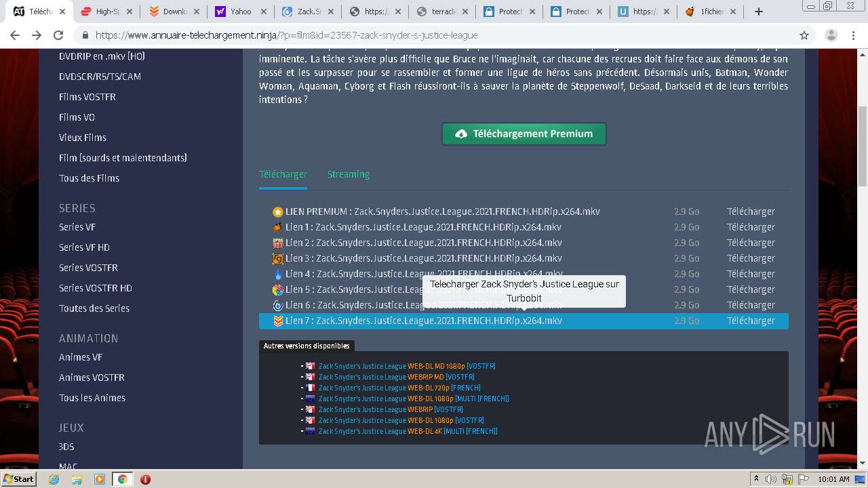Open Series VOSTFR HD in the sidebar
Screen dimensions: 868x488
click(96, 288)
